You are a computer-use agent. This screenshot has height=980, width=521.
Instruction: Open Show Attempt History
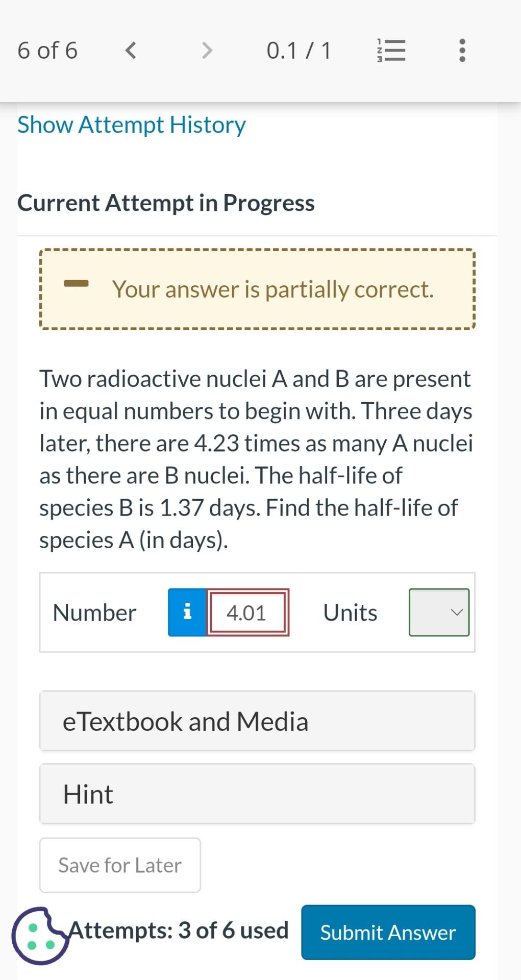coord(131,125)
